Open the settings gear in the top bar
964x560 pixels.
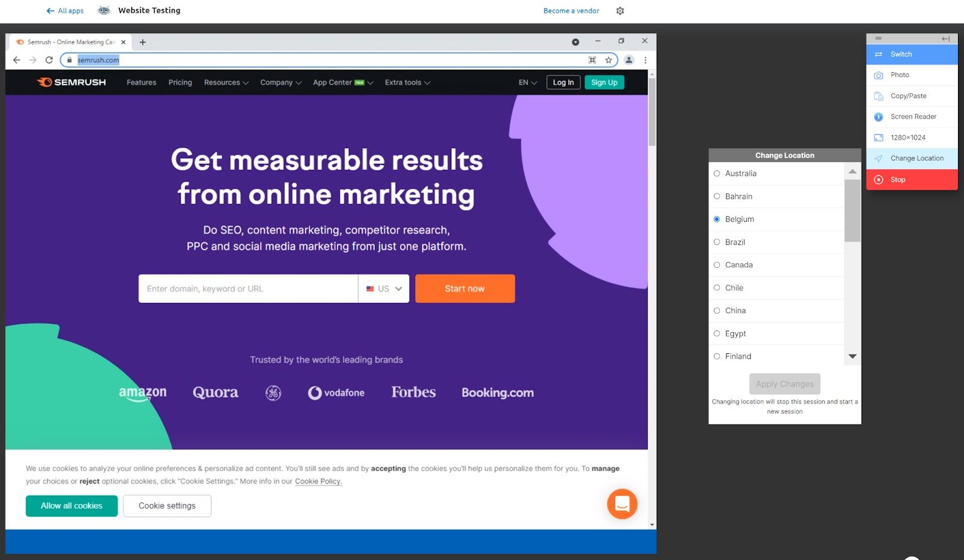pyautogui.click(x=620, y=11)
